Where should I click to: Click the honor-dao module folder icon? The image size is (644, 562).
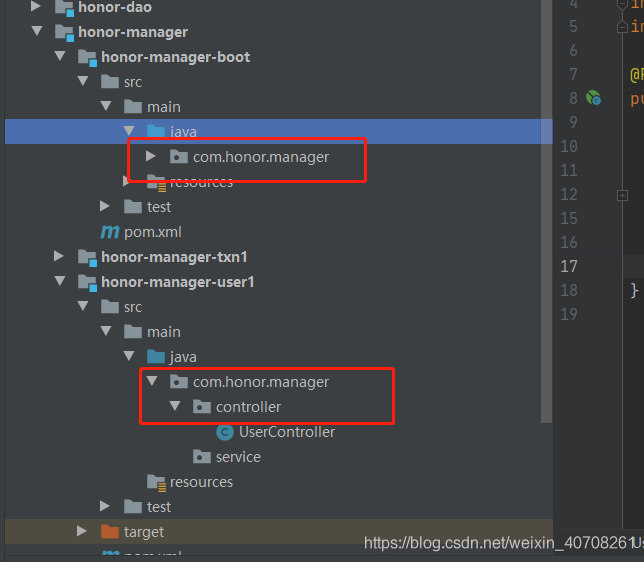tap(63, 7)
